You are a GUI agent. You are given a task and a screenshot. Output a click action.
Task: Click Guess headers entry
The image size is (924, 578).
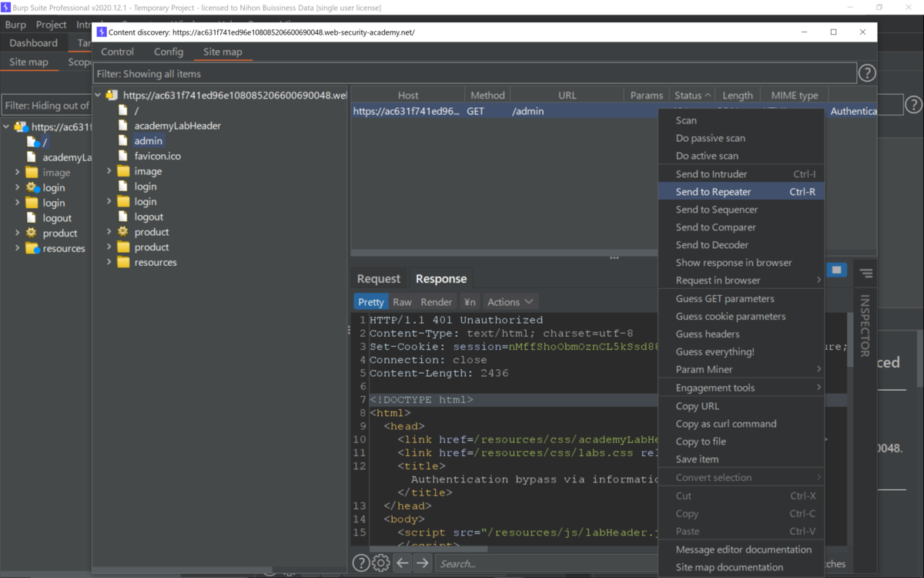tap(741, 334)
